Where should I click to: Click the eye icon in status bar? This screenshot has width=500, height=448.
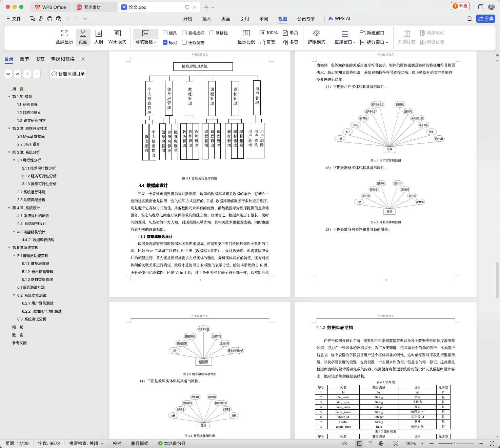pos(345,443)
